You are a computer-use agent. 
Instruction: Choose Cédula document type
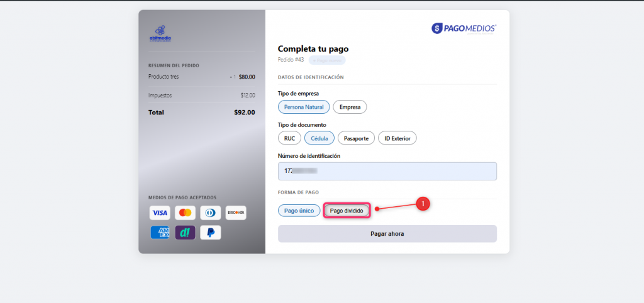click(319, 138)
